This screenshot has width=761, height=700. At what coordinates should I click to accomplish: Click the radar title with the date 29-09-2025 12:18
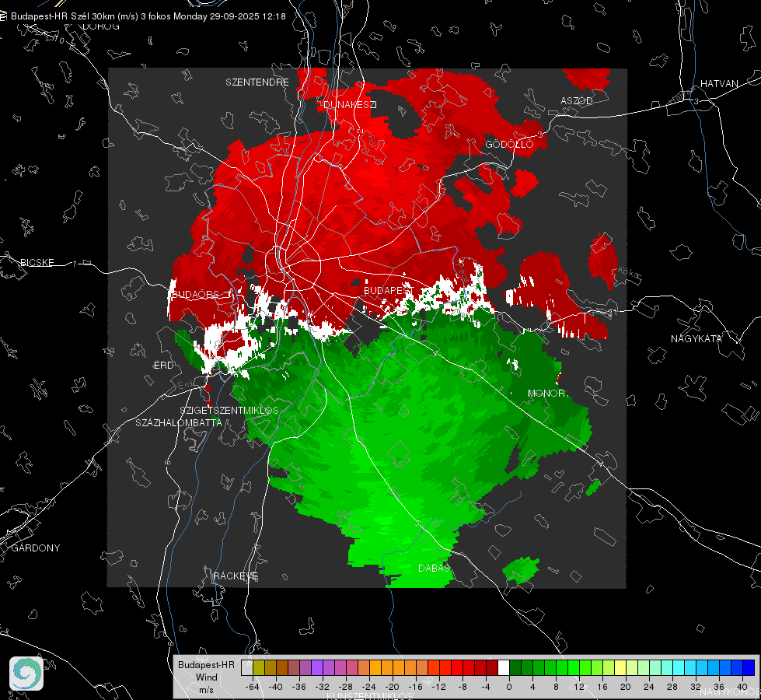(x=148, y=16)
